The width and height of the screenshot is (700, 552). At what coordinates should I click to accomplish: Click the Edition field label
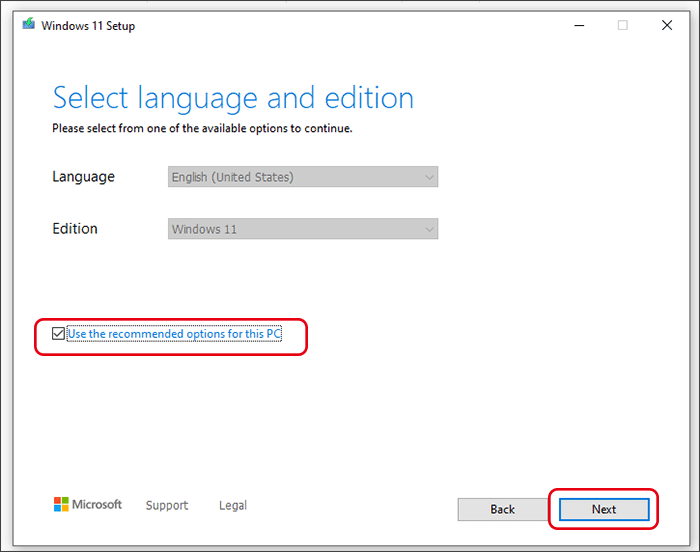(x=75, y=229)
